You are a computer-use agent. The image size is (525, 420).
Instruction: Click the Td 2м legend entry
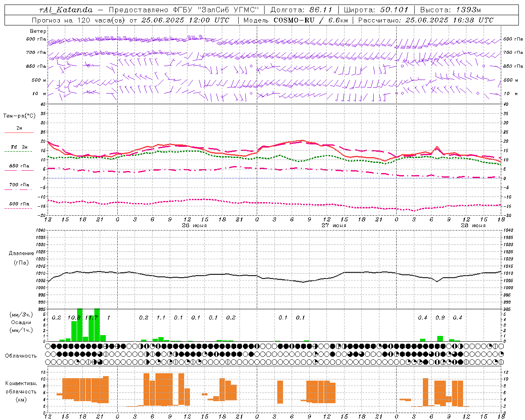tap(19, 147)
